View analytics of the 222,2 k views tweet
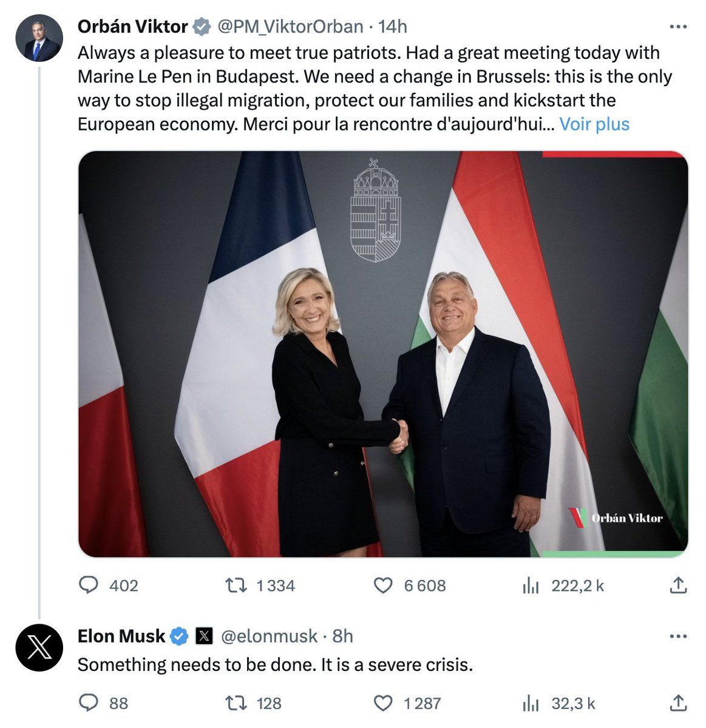This screenshot has height=728, width=706. tap(531, 585)
